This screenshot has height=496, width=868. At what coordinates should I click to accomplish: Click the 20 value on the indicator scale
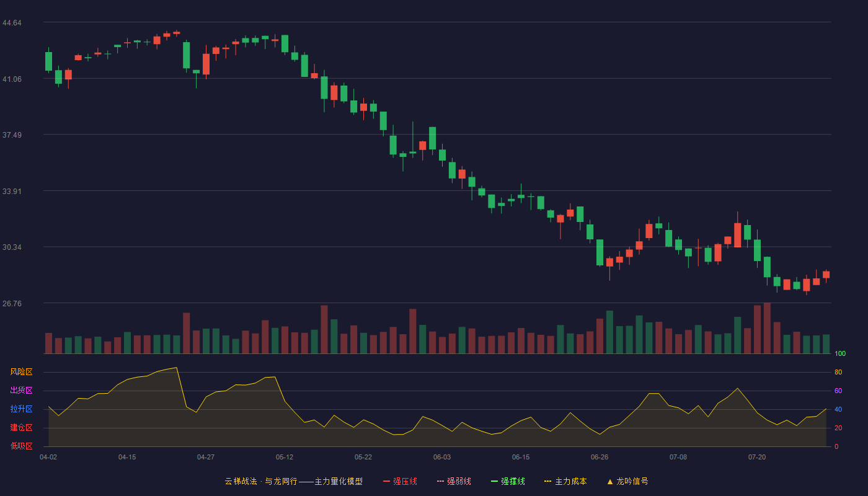pos(838,428)
